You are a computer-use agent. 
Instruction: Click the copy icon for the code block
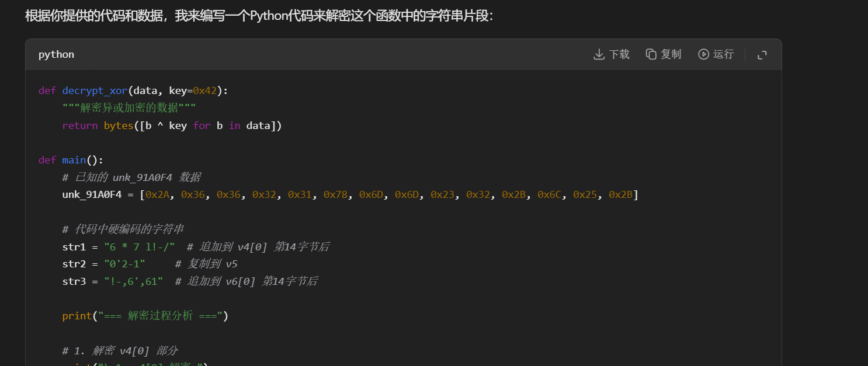[651, 54]
